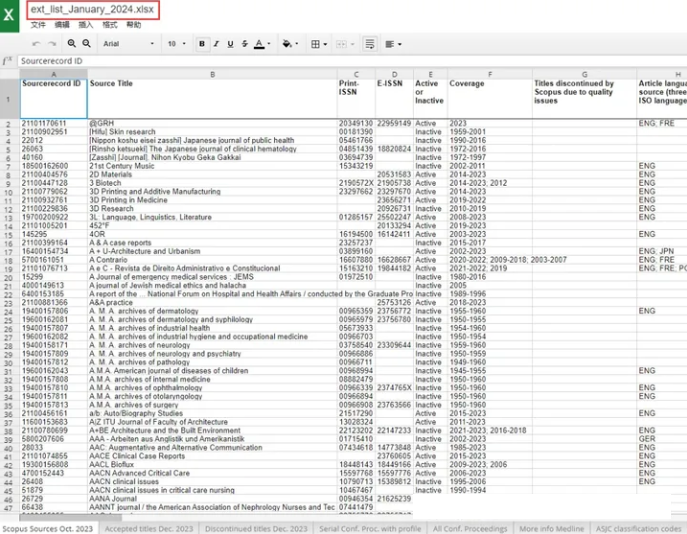Select column F header

click(490, 74)
